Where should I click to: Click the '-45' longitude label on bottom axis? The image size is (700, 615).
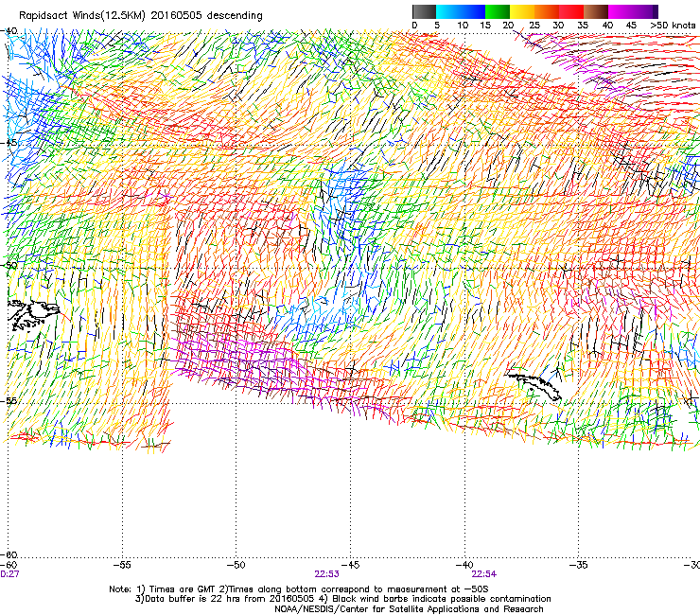click(350, 565)
